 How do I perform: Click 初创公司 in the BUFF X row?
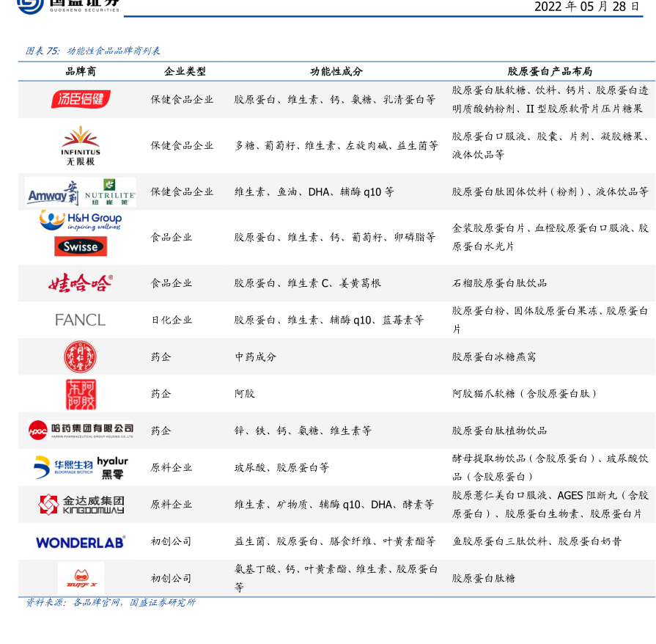pyautogui.click(x=171, y=579)
